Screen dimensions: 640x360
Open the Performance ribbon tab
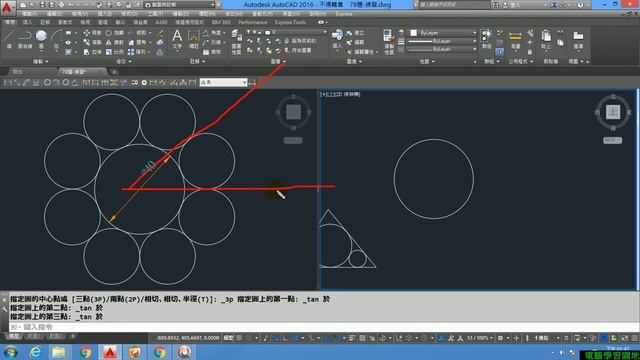tap(253, 22)
